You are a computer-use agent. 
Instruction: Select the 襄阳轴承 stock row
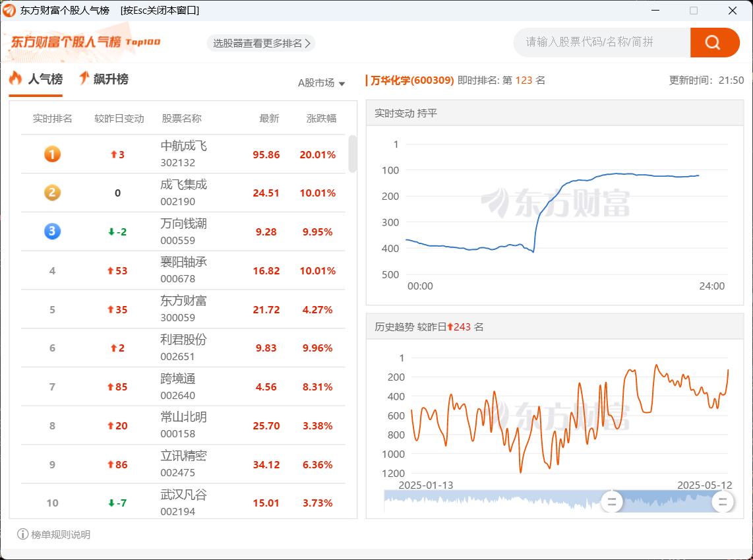pyautogui.click(x=183, y=270)
